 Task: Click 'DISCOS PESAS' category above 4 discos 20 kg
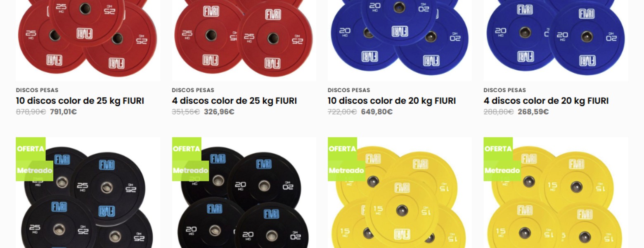[x=504, y=90]
